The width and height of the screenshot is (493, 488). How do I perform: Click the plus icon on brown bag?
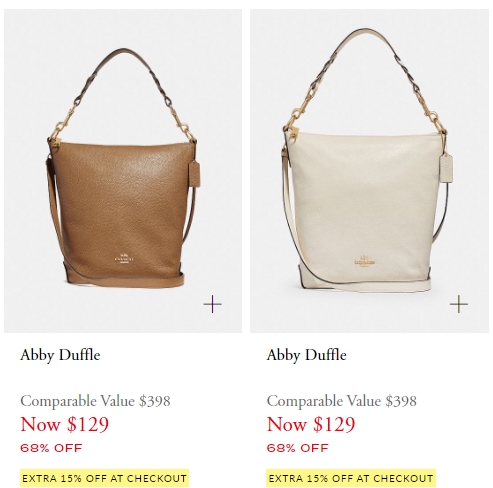[212, 304]
